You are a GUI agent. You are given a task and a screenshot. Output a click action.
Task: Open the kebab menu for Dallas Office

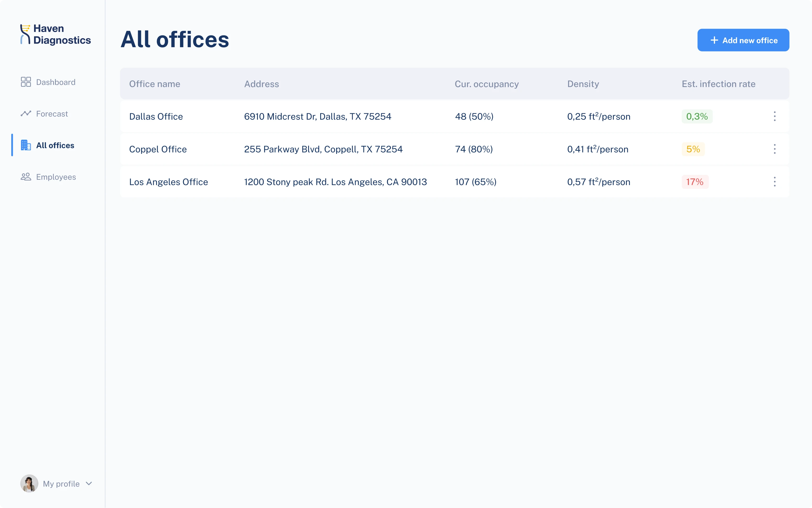[x=774, y=116]
